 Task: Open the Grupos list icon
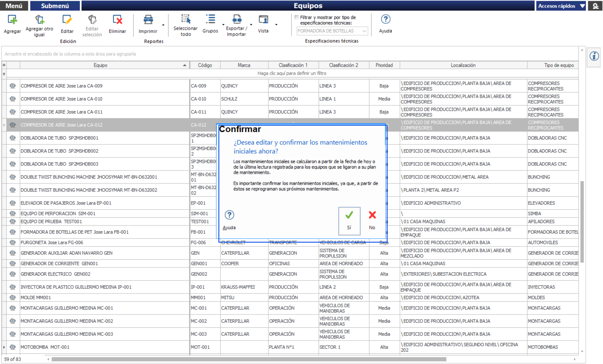210,19
